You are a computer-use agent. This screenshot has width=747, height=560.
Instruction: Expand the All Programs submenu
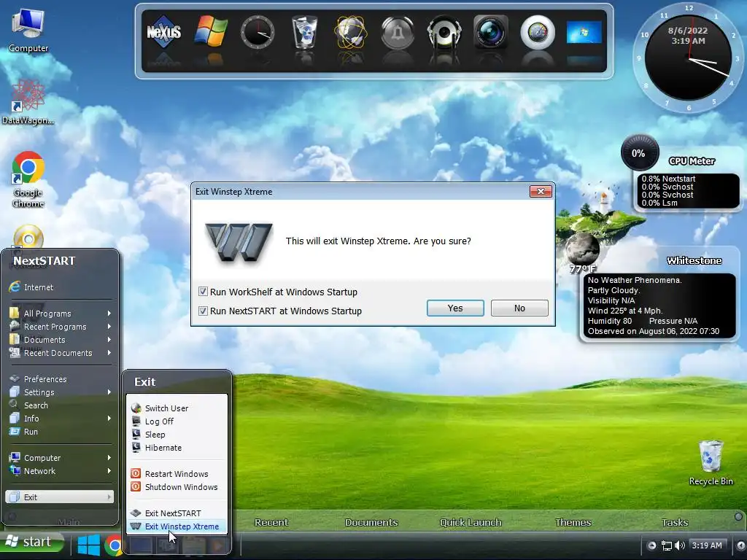[x=60, y=314]
